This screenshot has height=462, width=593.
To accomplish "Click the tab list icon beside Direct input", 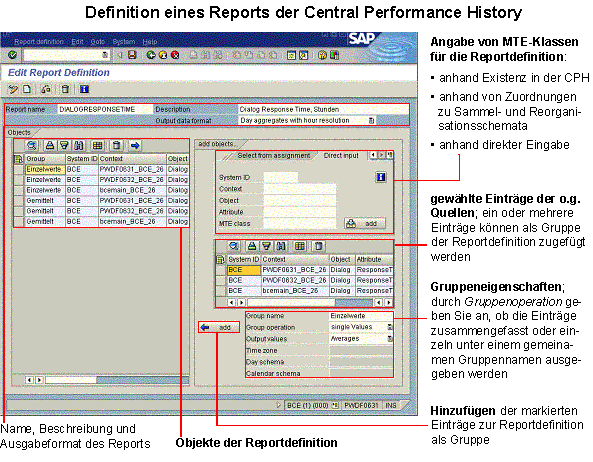I will (390, 155).
